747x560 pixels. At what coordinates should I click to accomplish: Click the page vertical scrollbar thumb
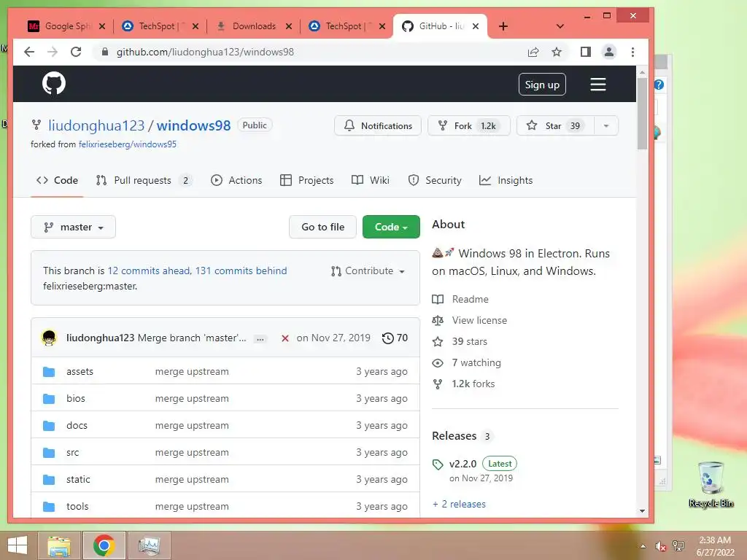[642, 113]
